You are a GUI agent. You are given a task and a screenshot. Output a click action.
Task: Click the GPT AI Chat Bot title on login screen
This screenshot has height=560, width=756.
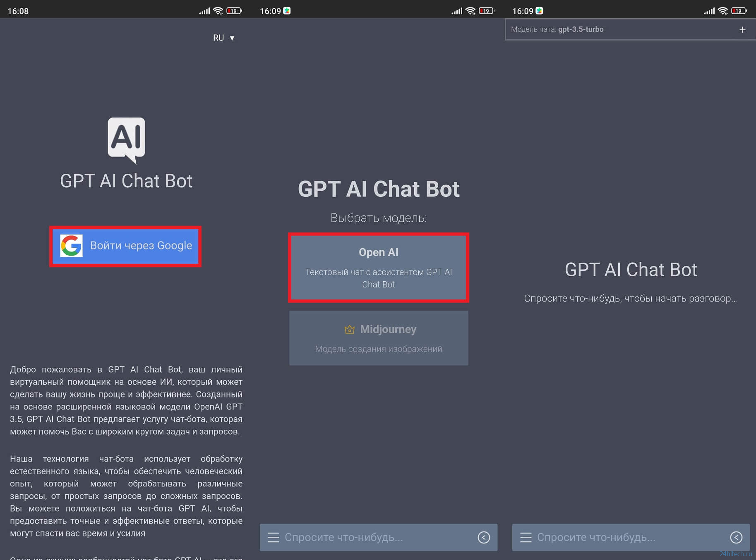click(126, 181)
